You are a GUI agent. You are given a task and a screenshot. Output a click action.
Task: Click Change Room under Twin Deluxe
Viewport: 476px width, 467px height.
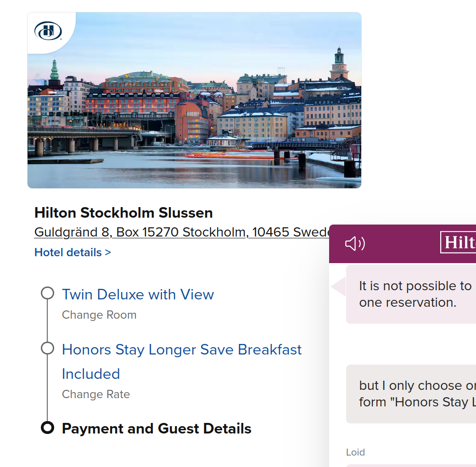pos(99,315)
